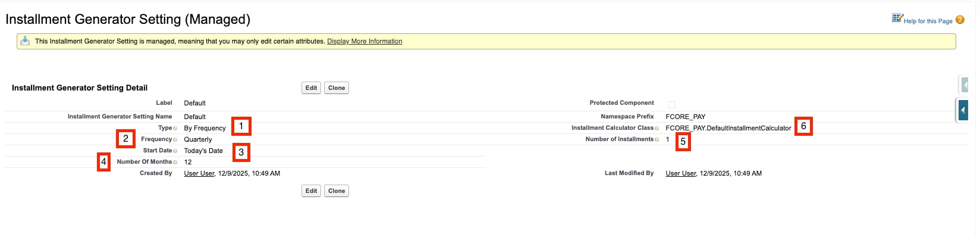980x237 pixels.
Task: Select the Quarterly frequency value
Action: pyautogui.click(x=198, y=139)
